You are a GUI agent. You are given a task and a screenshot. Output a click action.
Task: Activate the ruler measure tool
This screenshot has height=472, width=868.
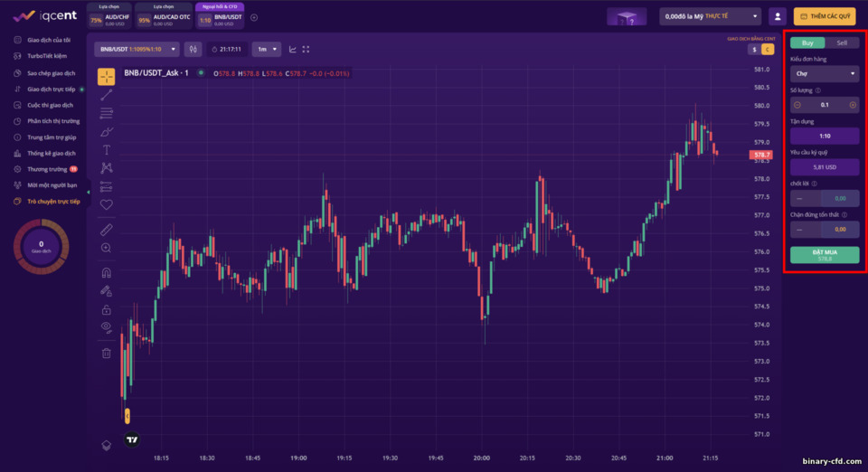point(107,230)
